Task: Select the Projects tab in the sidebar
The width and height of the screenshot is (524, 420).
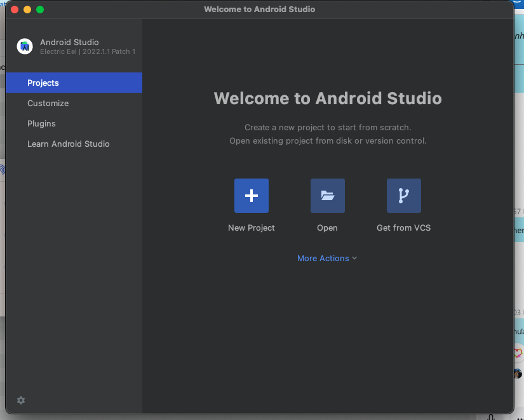Action: tap(43, 83)
